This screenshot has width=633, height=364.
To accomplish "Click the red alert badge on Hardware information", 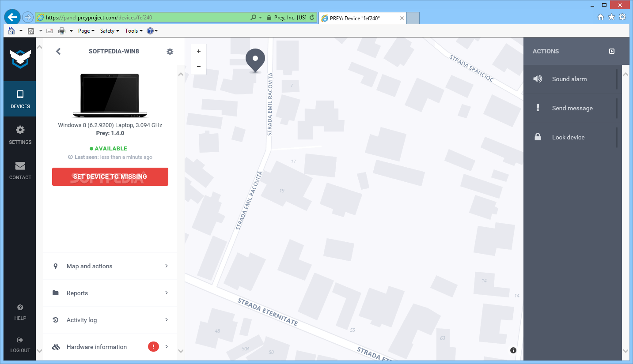I will coord(153,347).
